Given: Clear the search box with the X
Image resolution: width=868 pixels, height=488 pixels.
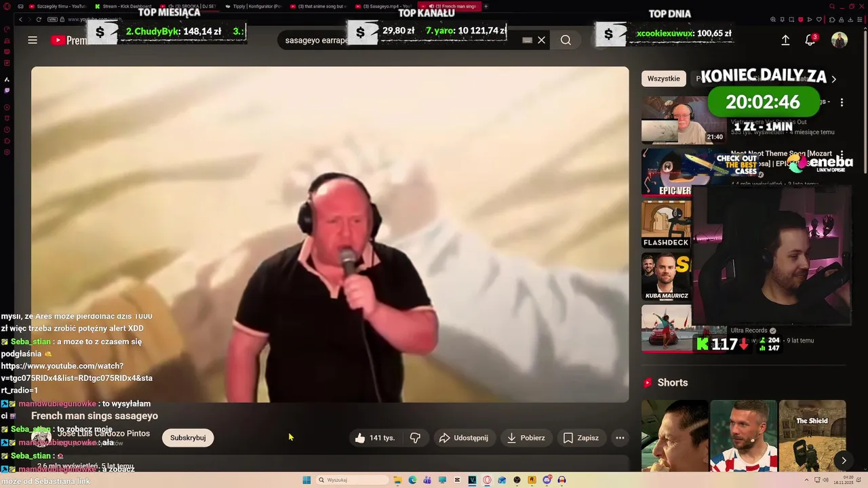Looking at the screenshot, I should 541,40.
